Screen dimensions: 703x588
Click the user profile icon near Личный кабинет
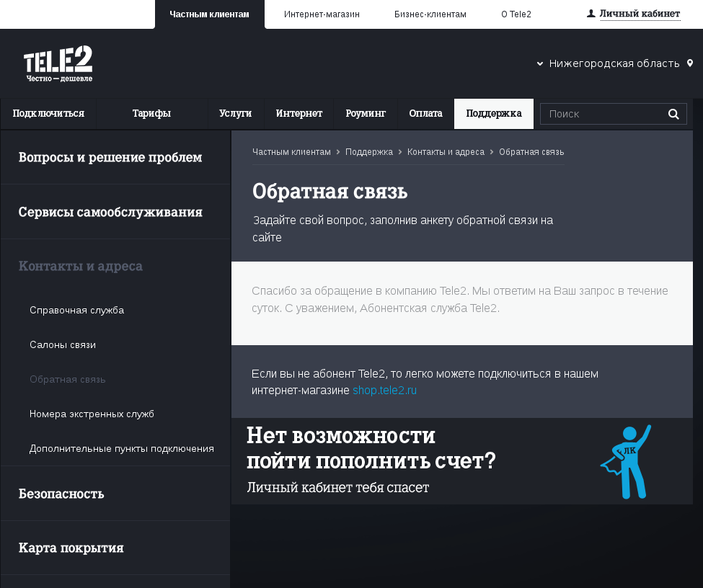click(591, 14)
